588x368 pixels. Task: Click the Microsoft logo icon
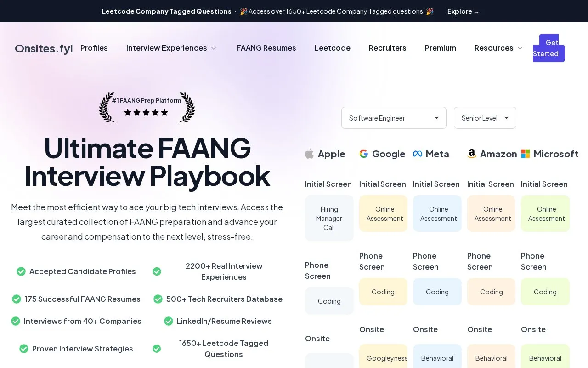coord(526,154)
